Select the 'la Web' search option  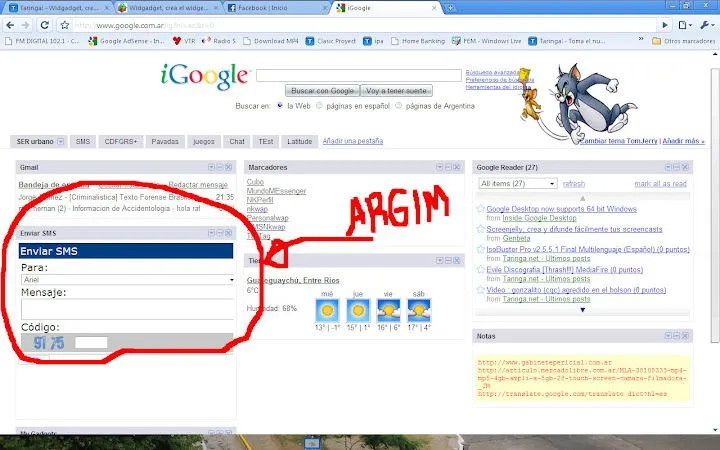click(280, 106)
